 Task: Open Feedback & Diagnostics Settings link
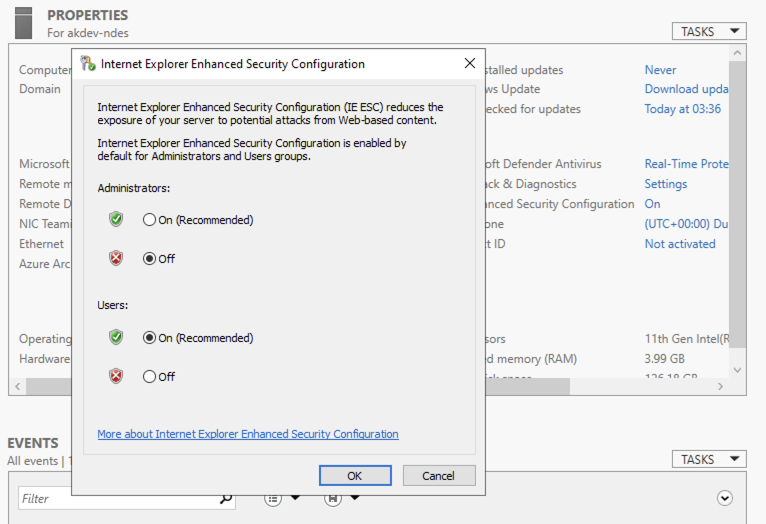click(x=666, y=184)
